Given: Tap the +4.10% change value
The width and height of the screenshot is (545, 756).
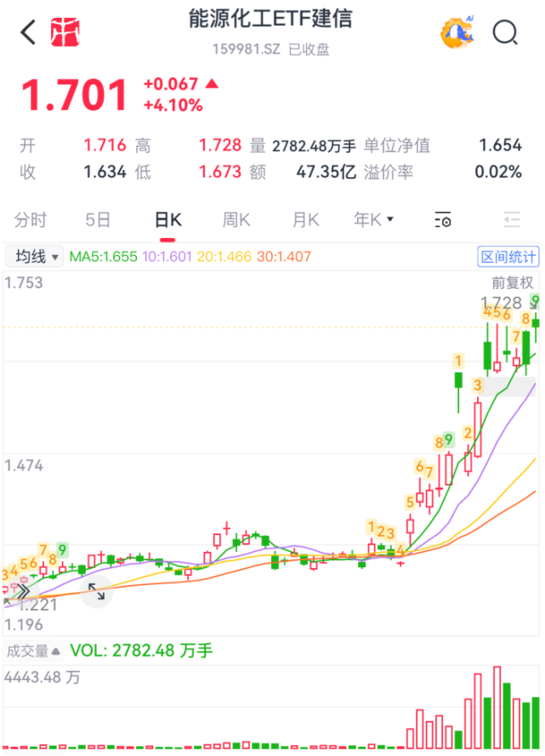Looking at the screenshot, I should click(173, 105).
